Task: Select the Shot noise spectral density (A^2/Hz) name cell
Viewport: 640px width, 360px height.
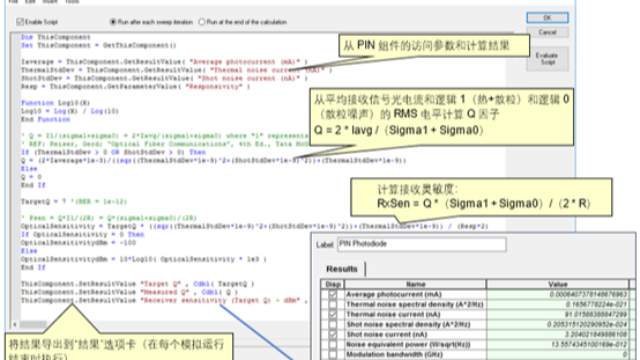Action: (x=416, y=324)
